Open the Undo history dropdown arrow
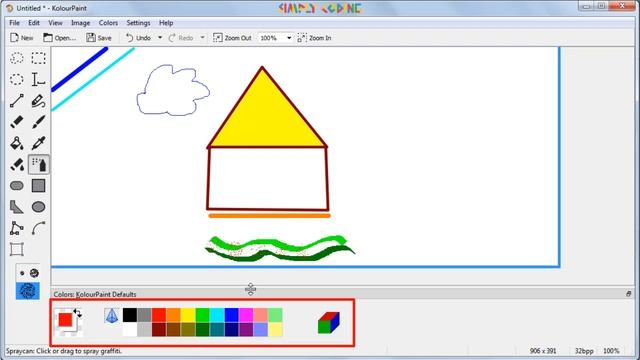Image resolution: width=640 pixels, height=360 pixels. click(160, 38)
